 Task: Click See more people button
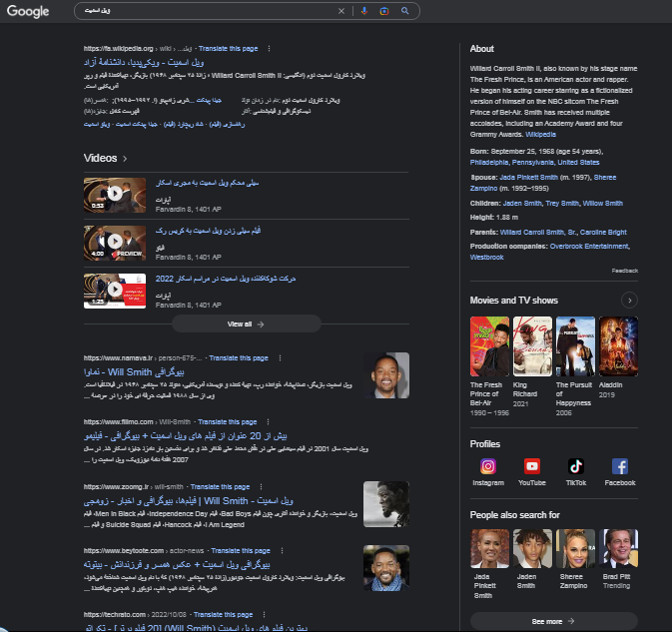tap(554, 621)
